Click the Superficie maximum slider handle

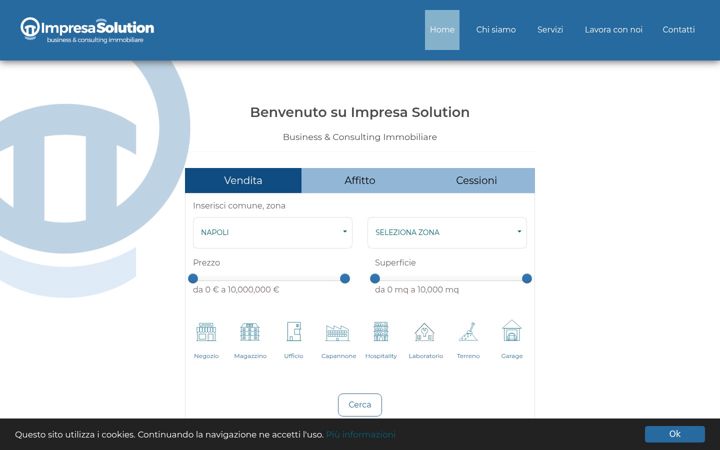527,278
